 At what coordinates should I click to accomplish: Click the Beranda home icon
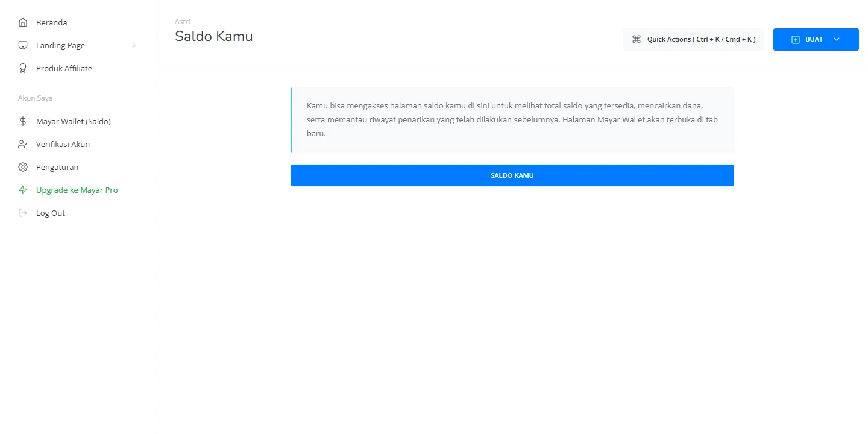pos(23,22)
